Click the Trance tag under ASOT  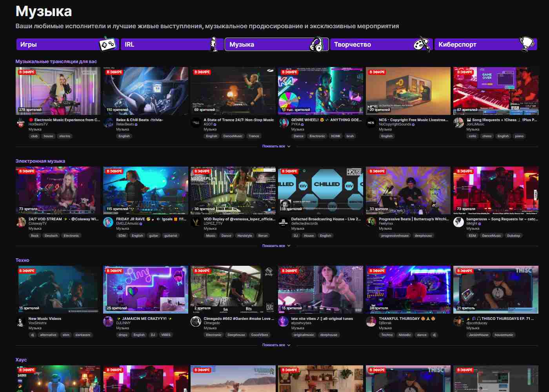[x=254, y=136]
